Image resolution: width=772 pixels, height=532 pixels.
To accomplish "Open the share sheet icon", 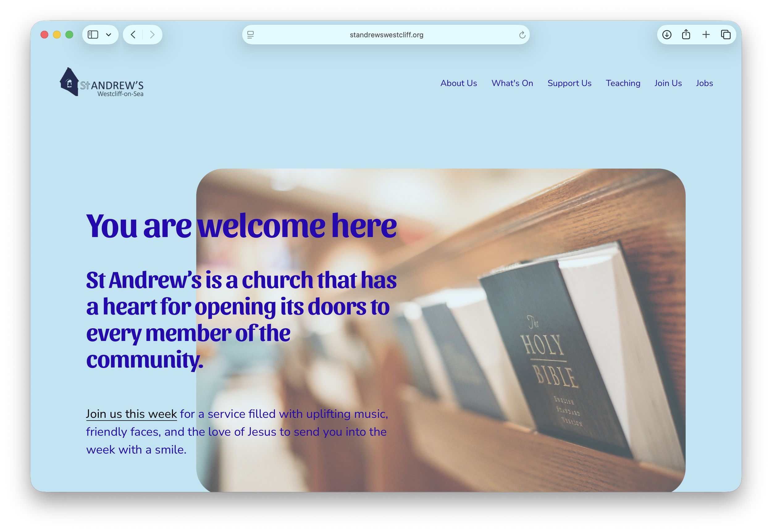I will click(x=686, y=34).
